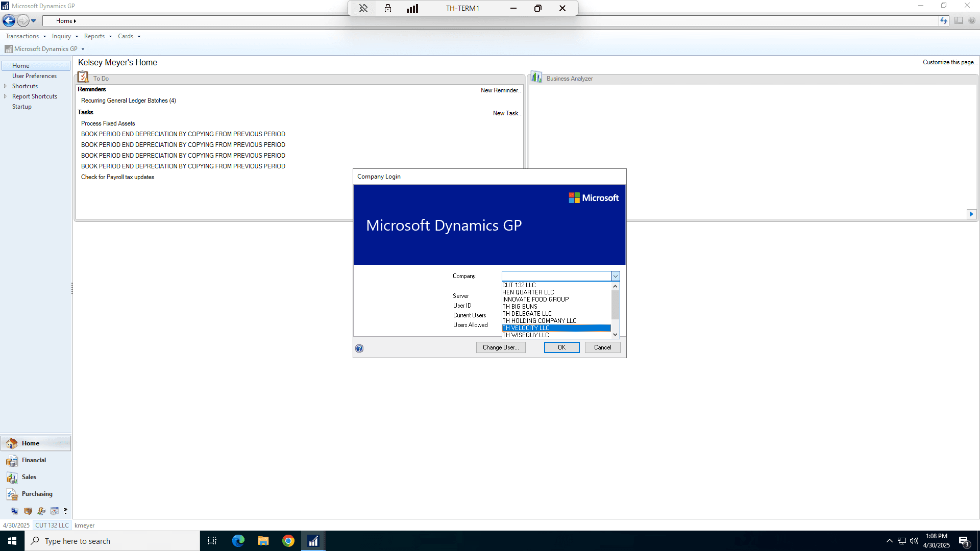Select TH DELEGATE LLC from company list
Viewport: 980px width, 551px height.
click(556, 314)
